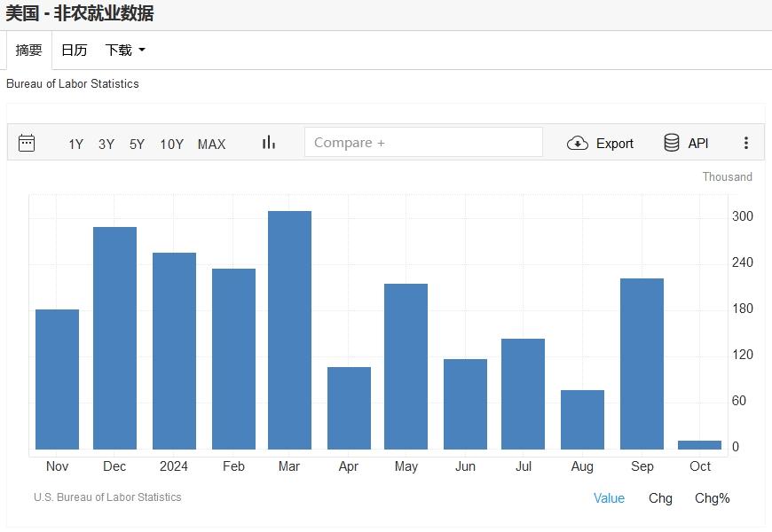Image resolution: width=772 pixels, height=532 pixels.
Task: Show the MAX time range
Action: point(211,145)
